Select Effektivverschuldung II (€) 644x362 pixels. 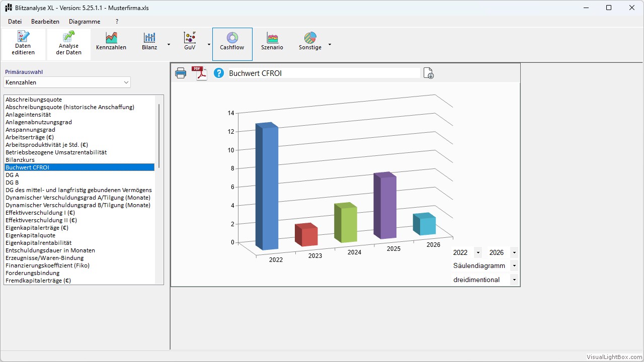point(79,220)
